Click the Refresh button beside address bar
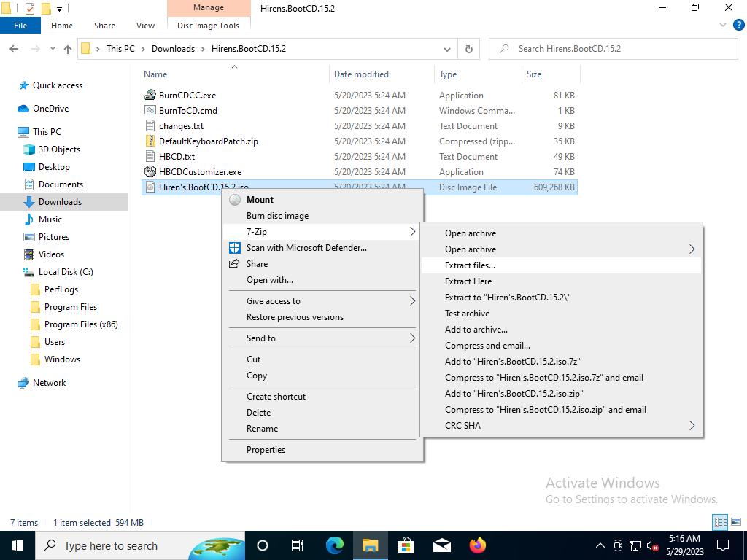The height and width of the screenshot is (560, 747). (469, 49)
